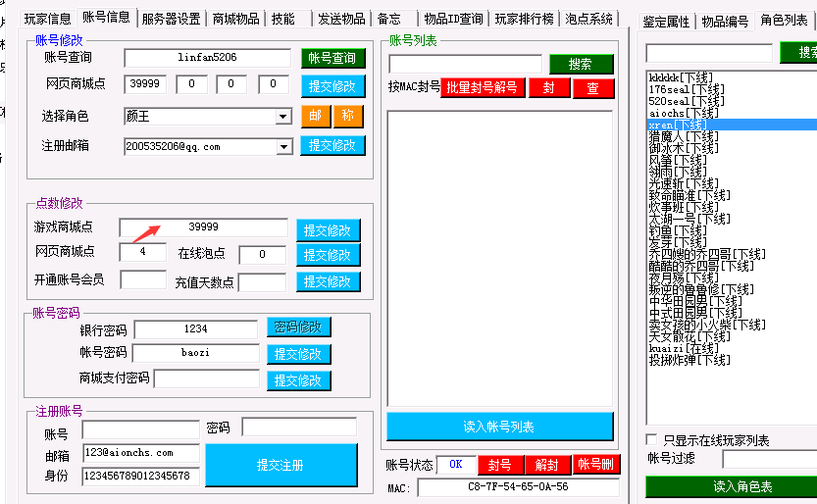Select 176seal[下线] in the role list
This screenshot has height=504, width=817.
click(687, 89)
